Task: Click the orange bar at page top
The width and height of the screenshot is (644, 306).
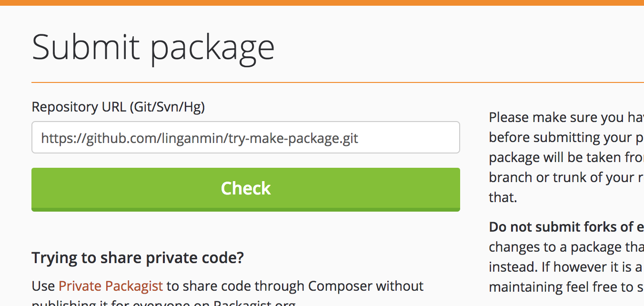Action: [x=322, y=2]
